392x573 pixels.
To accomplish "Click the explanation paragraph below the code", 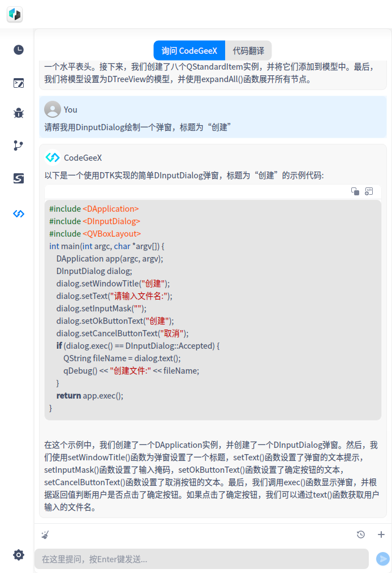I will coord(212,476).
